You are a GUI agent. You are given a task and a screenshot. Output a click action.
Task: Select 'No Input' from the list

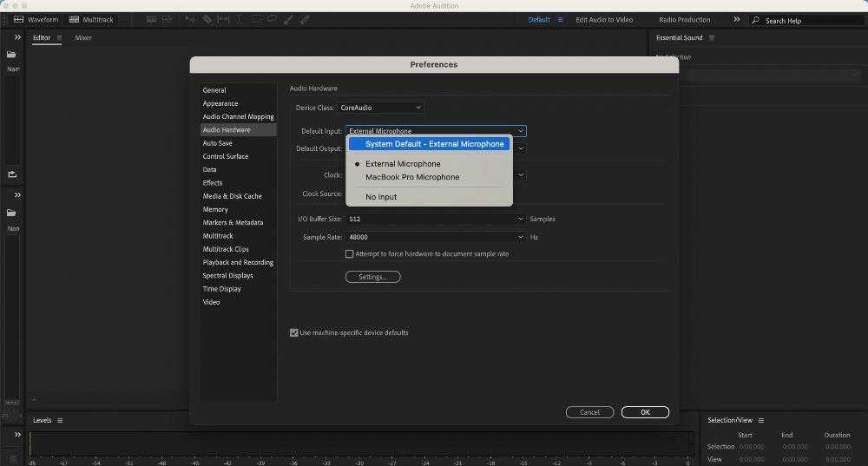[381, 197]
